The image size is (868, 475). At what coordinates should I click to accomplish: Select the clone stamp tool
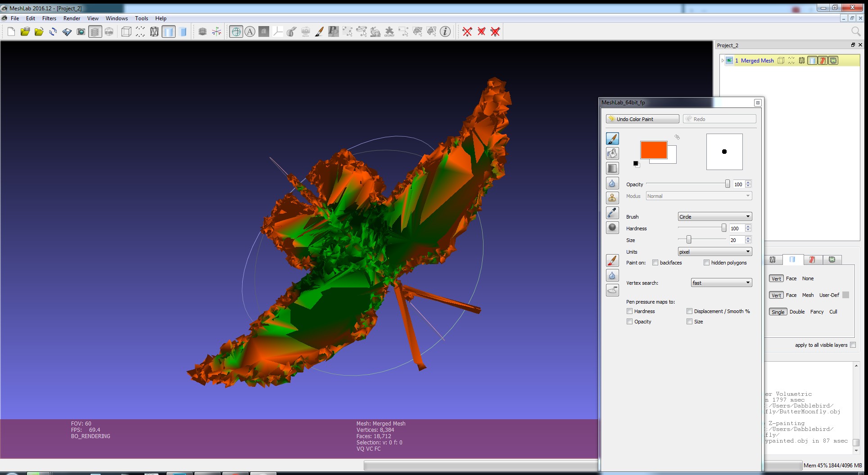click(612, 198)
